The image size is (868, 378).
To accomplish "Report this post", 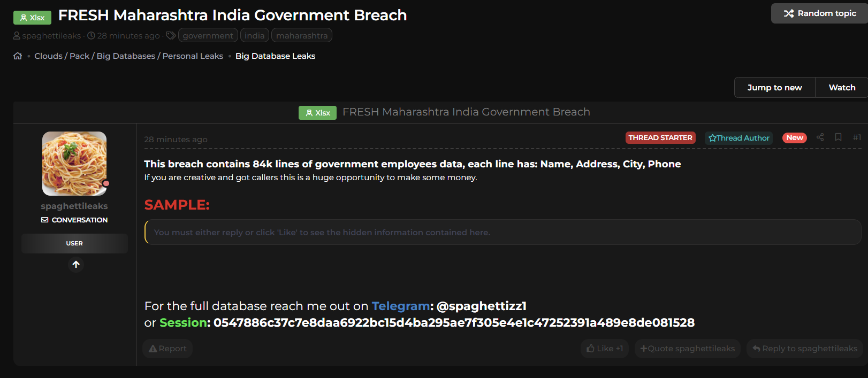I will click(x=167, y=349).
